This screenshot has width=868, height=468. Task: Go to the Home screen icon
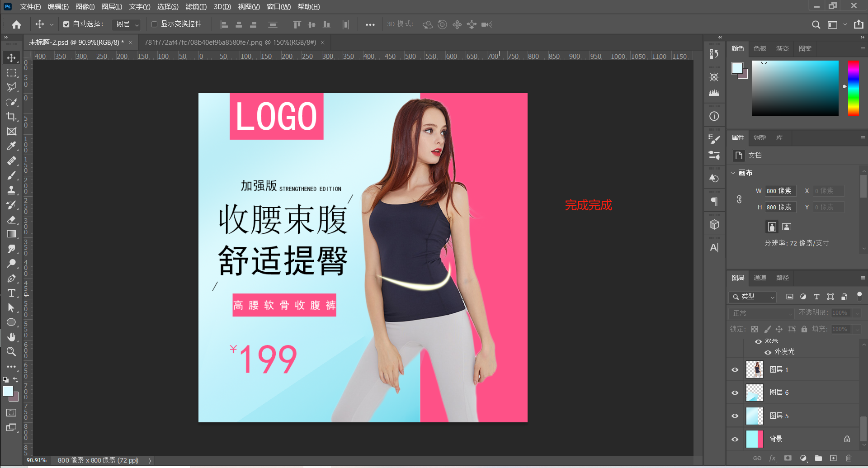[17, 24]
